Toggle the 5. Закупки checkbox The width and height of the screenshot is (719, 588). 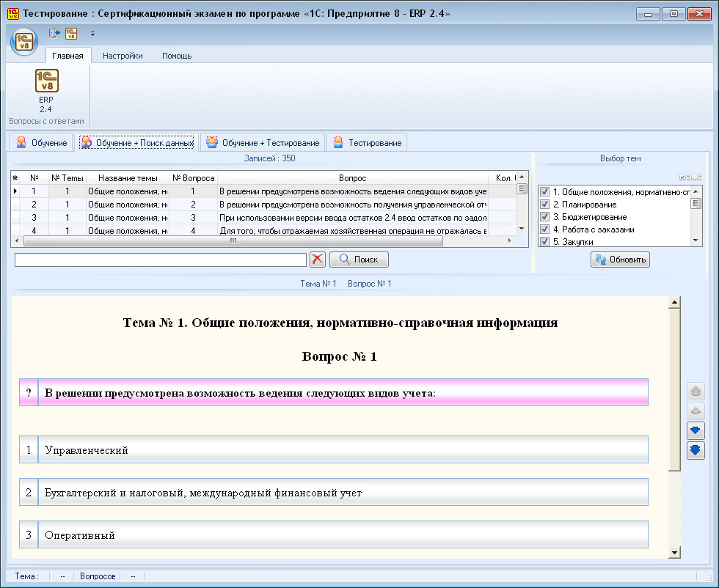(544, 241)
